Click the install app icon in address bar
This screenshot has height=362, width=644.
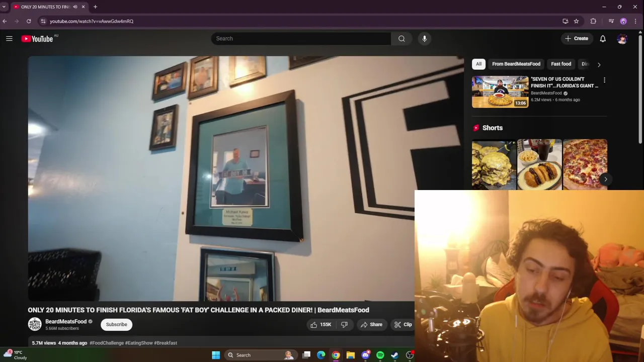point(566,21)
